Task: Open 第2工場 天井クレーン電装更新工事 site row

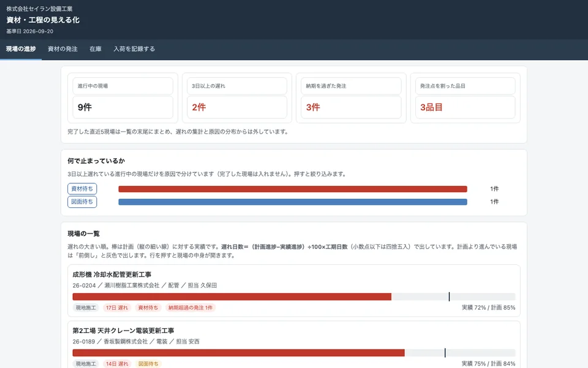Action: coord(293,345)
